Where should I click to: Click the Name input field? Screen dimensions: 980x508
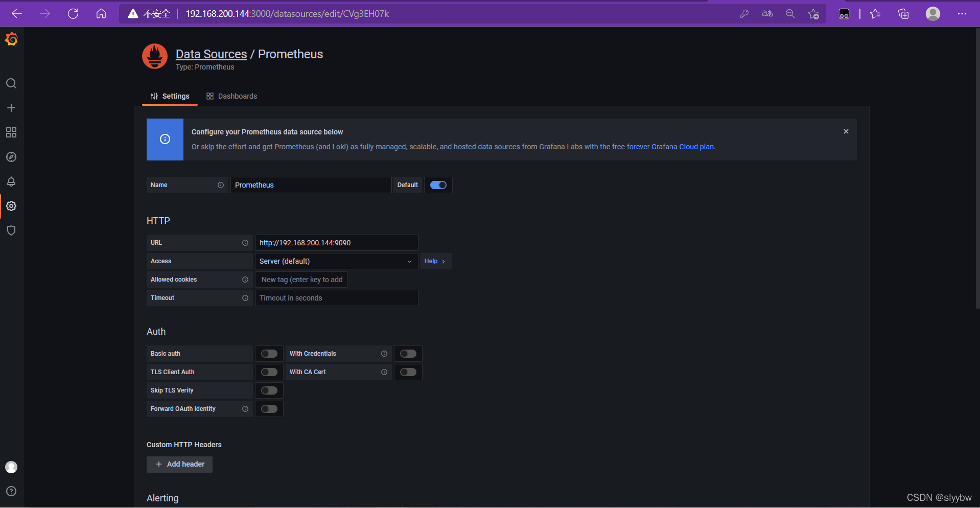(311, 185)
